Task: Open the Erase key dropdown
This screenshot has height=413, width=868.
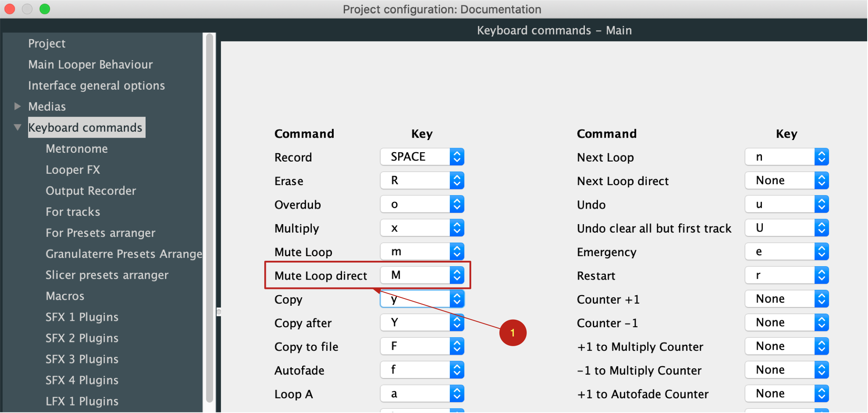Action: 422,180
